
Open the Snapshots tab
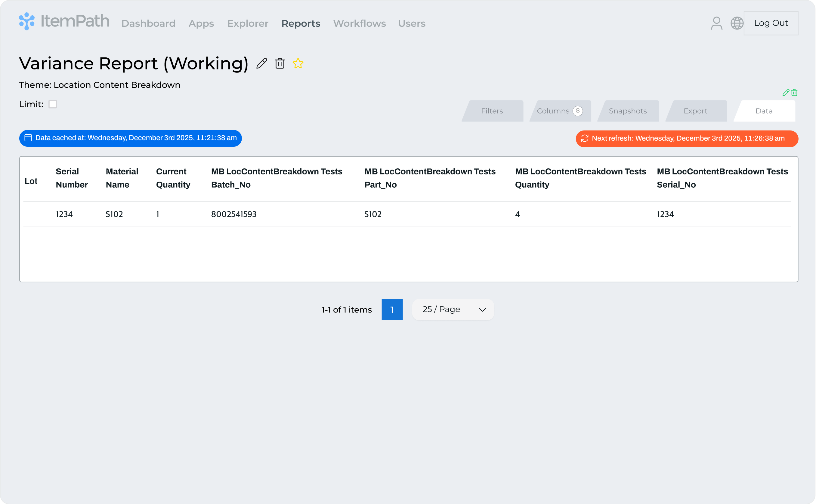[628, 111]
